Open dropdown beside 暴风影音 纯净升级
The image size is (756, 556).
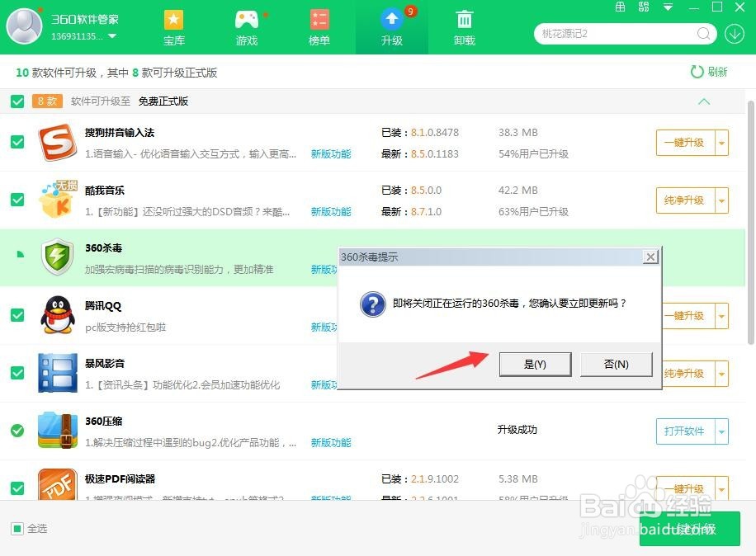(x=722, y=374)
